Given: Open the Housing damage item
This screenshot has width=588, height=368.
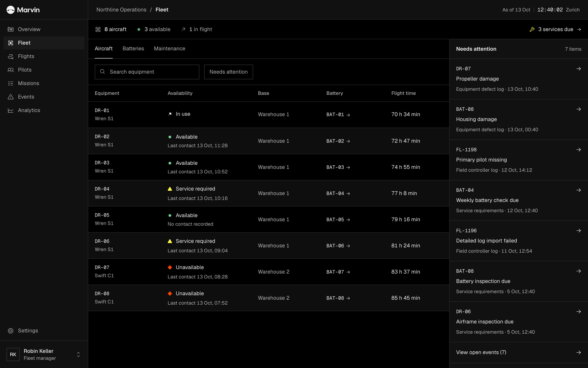Looking at the screenshot, I should point(519,119).
